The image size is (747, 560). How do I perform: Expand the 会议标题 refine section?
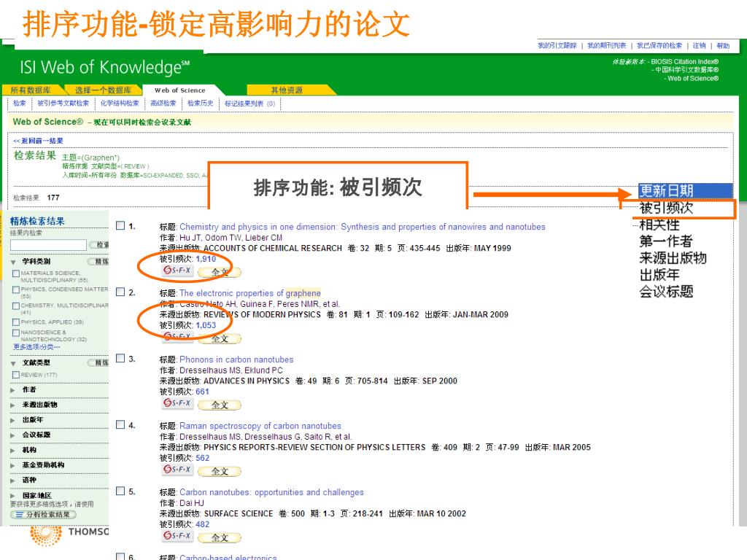13,435
